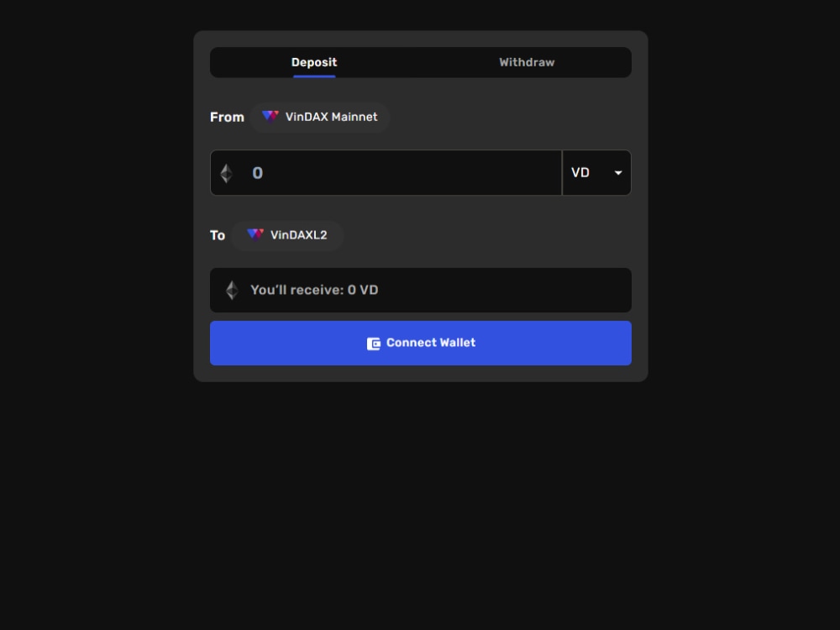This screenshot has height=630, width=840.
Task: Switch to the Withdraw tab
Action: point(527,62)
